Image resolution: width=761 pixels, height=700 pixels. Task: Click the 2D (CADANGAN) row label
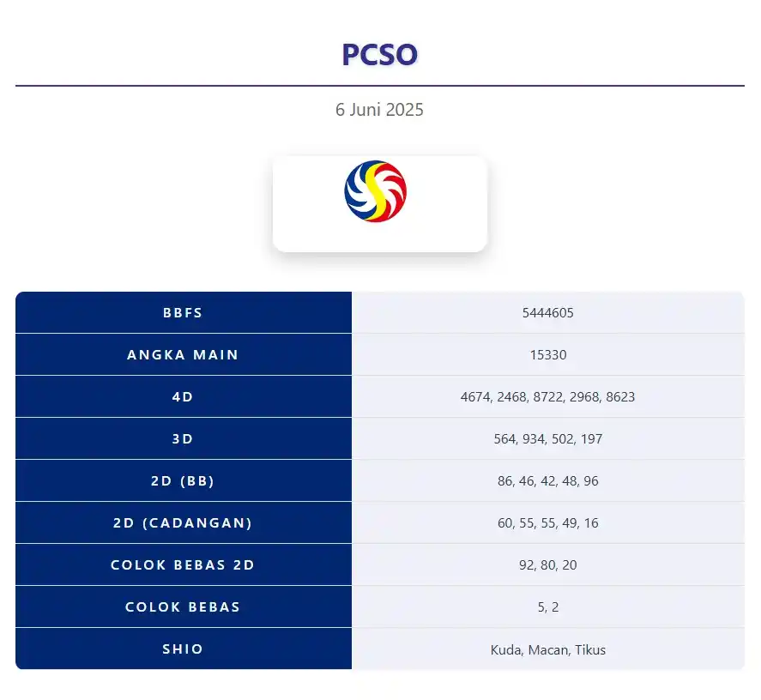click(183, 522)
